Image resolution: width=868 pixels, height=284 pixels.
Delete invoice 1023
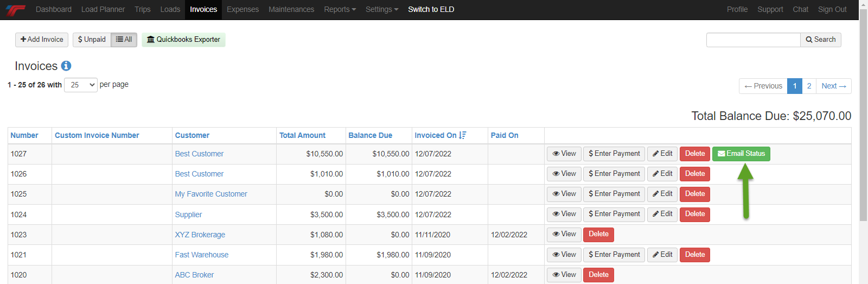click(x=598, y=234)
